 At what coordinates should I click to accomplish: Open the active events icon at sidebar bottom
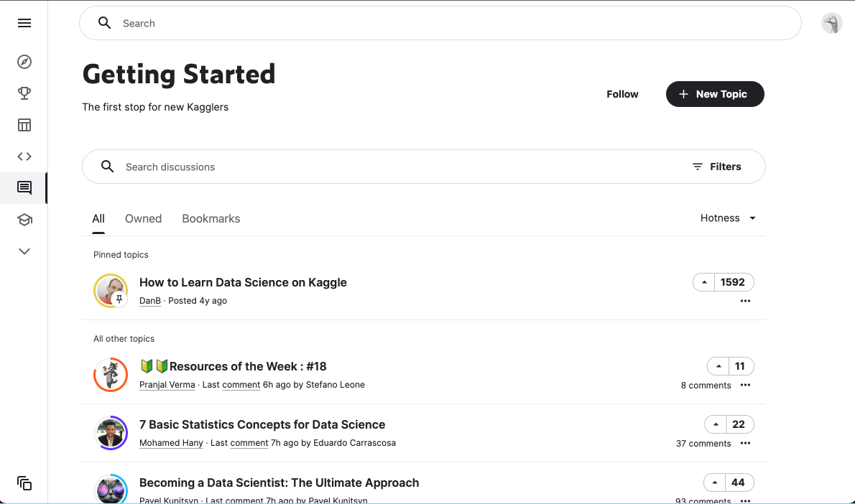[24, 483]
